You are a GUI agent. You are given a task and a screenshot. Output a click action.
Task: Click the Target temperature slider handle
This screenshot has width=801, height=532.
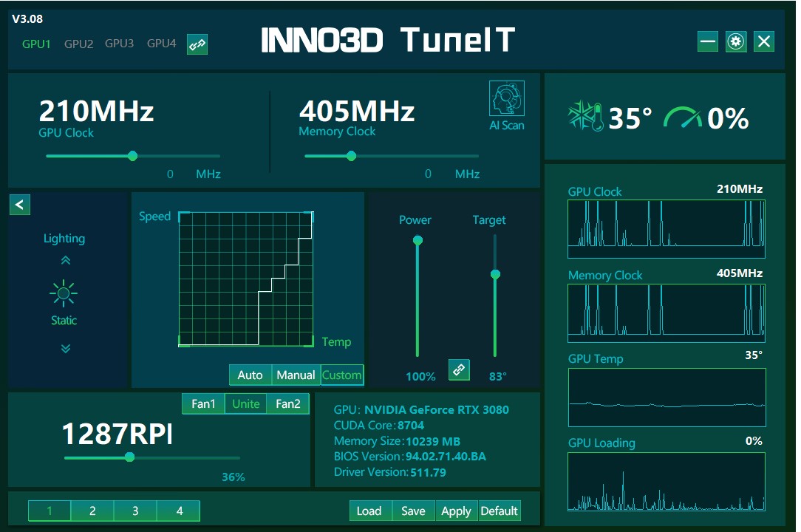coord(495,274)
